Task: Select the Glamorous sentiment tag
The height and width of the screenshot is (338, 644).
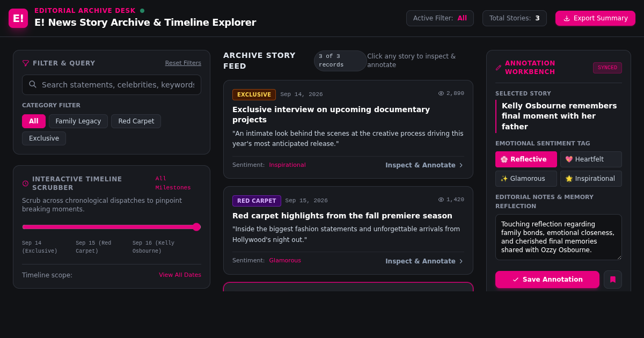Action: (x=526, y=179)
